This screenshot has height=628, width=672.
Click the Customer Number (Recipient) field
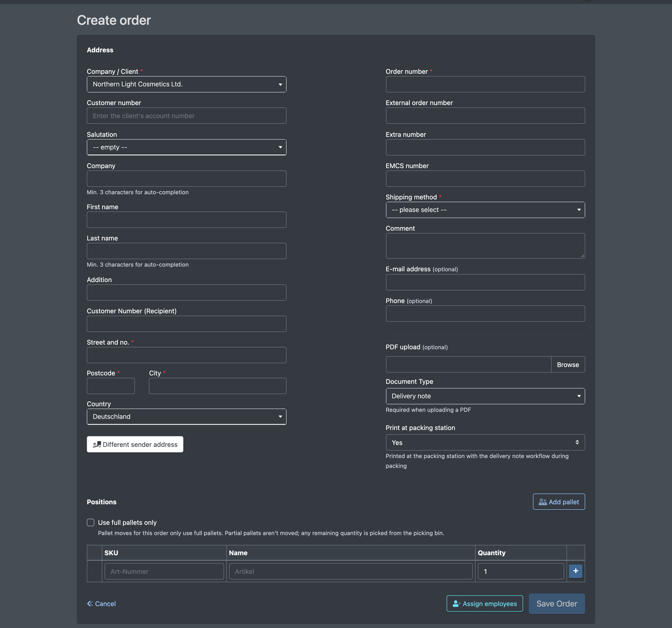(186, 324)
